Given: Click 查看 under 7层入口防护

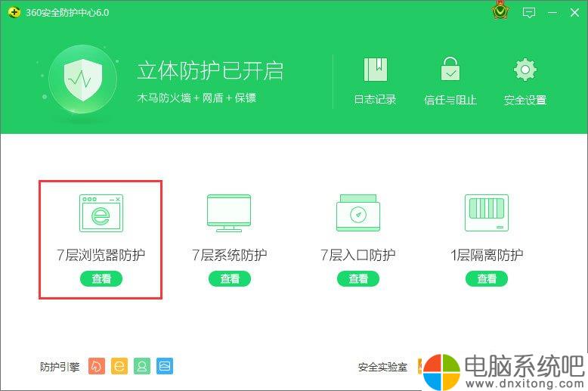Looking at the screenshot, I should tap(358, 279).
